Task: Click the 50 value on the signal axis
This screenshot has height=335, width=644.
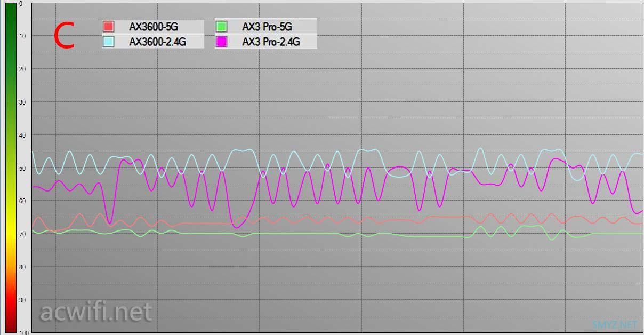Action: [22, 168]
